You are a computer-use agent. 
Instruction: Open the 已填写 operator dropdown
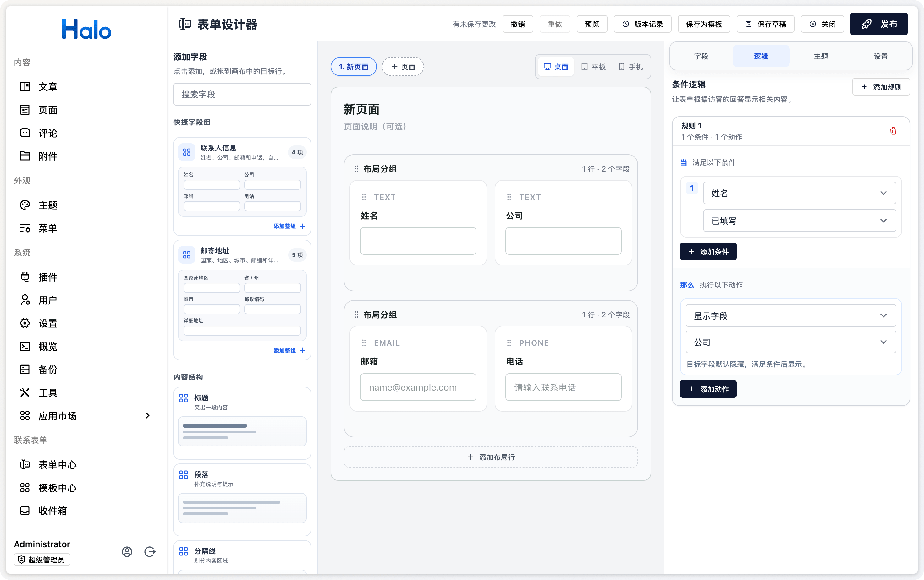[x=799, y=221]
